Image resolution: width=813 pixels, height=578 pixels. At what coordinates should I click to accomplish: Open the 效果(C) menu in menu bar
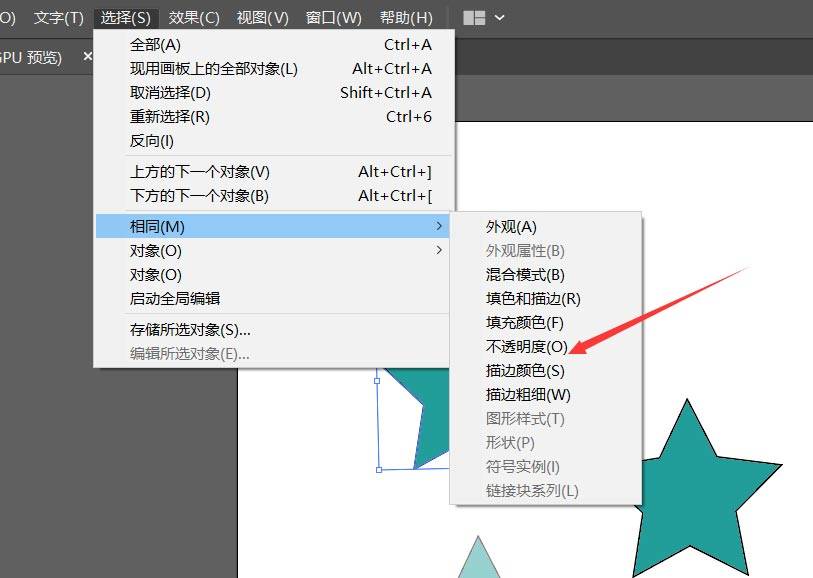(194, 18)
